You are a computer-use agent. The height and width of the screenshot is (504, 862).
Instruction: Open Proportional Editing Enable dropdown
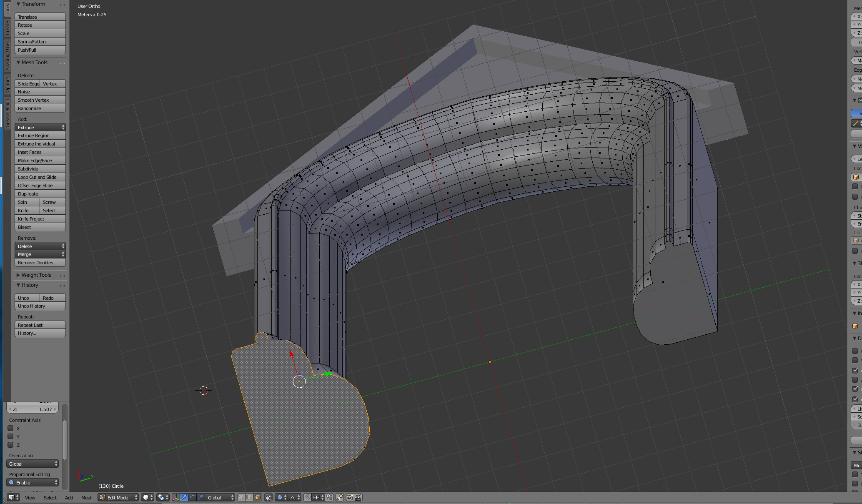click(x=33, y=482)
